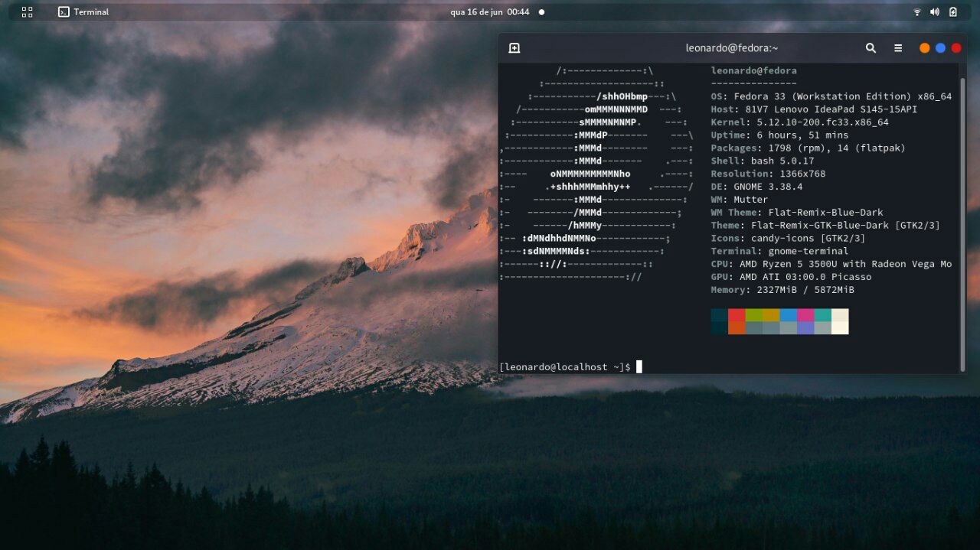Click the OS: Fedora 33 line
This screenshot has width=980, height=550.
(x=831, y=96)
